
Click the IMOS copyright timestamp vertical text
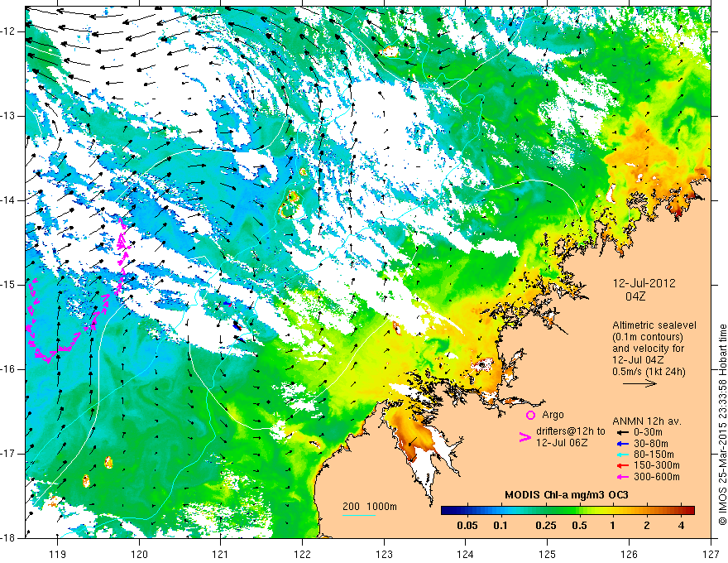click(x=722, y=426)
